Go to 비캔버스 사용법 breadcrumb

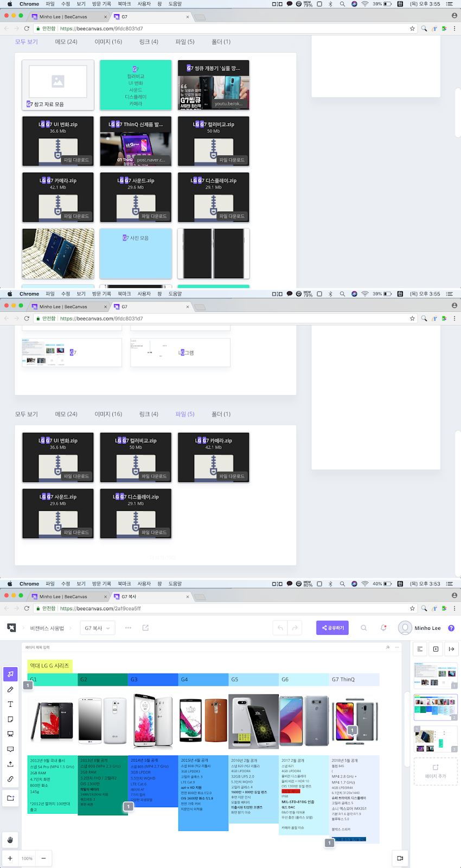click(x=47, y=628)
